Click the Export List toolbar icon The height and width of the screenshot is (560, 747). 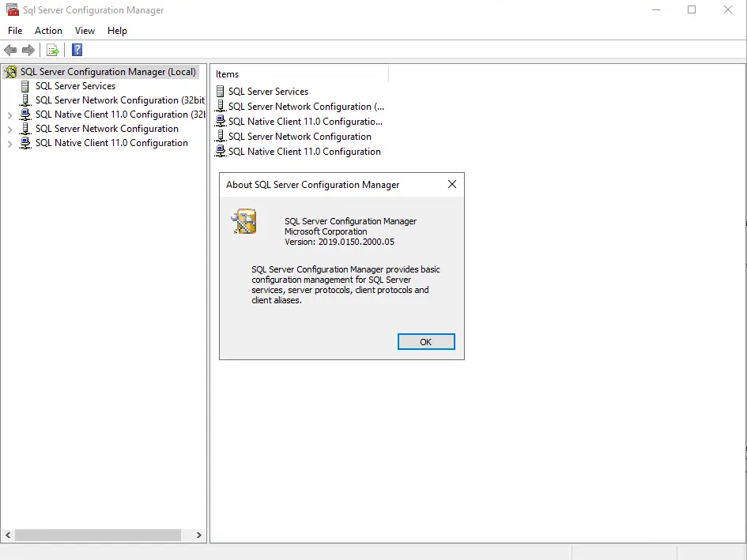pos(52,50)
